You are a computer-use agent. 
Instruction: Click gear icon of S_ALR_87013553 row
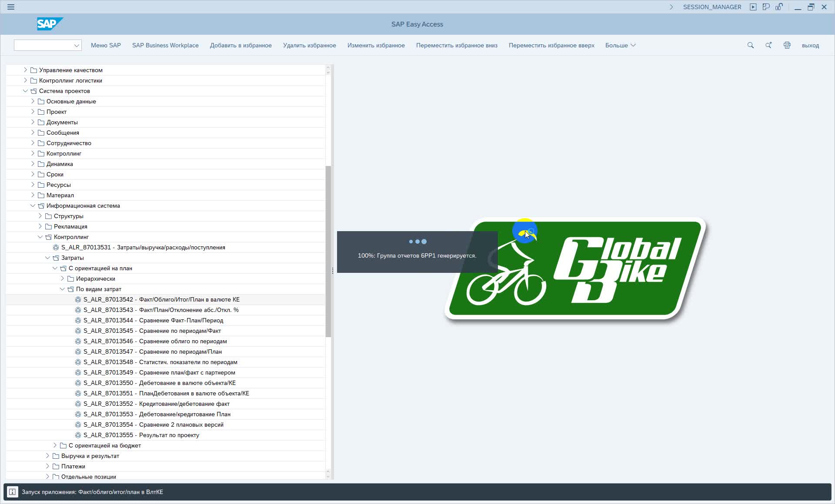(x=78, y=414)
